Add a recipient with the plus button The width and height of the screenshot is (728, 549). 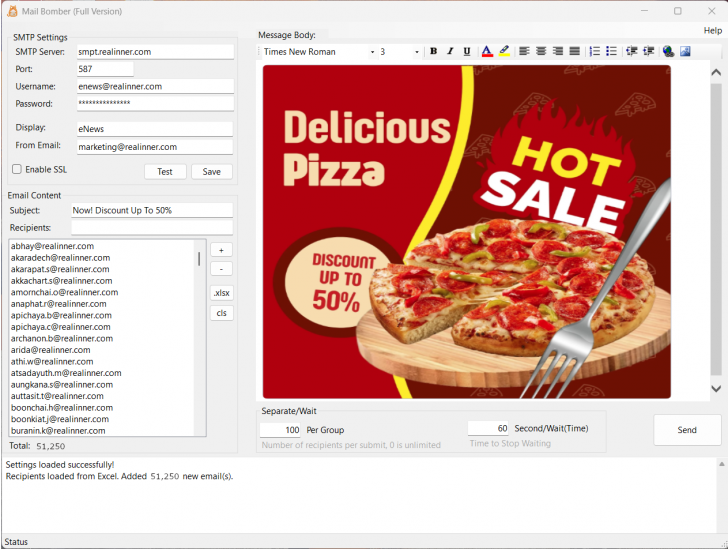(221, 250)
